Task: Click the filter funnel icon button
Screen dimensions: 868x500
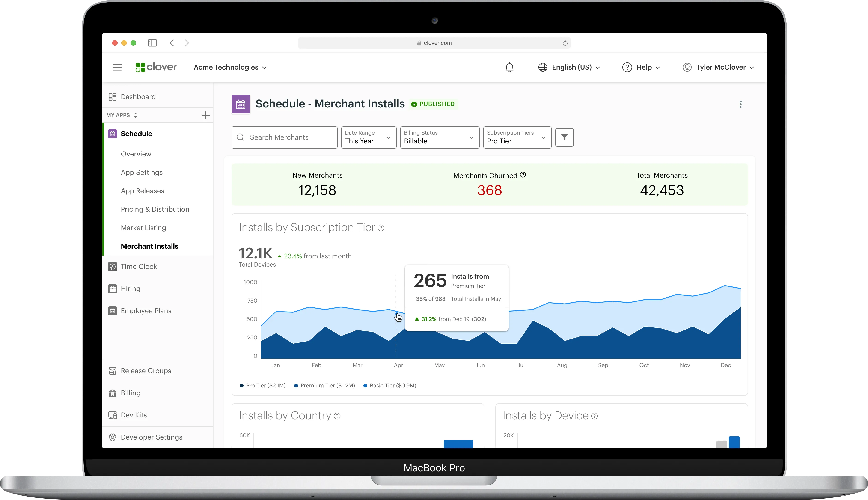Action: pos(564,137)
